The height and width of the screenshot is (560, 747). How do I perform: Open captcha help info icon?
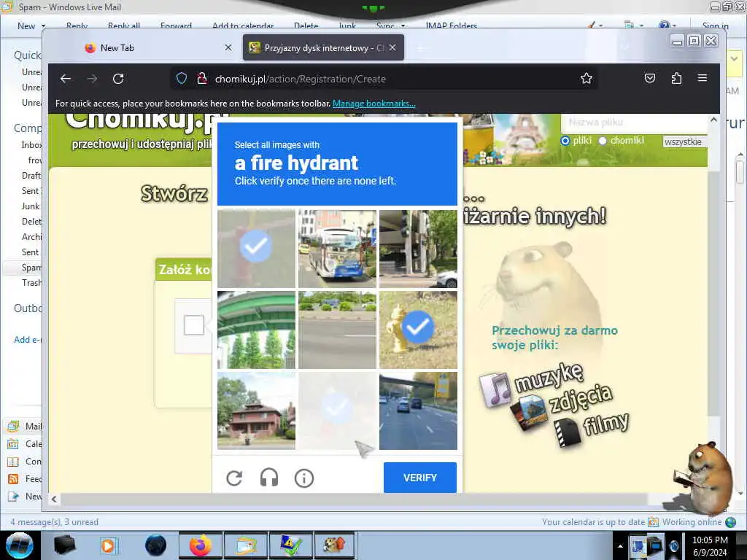304,478
